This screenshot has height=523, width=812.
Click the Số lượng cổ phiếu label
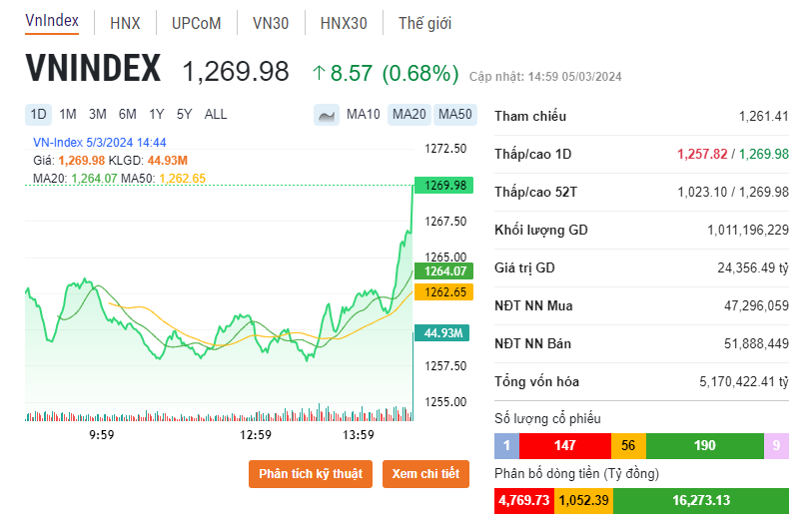pyautogui.click(x=547, y=418)
